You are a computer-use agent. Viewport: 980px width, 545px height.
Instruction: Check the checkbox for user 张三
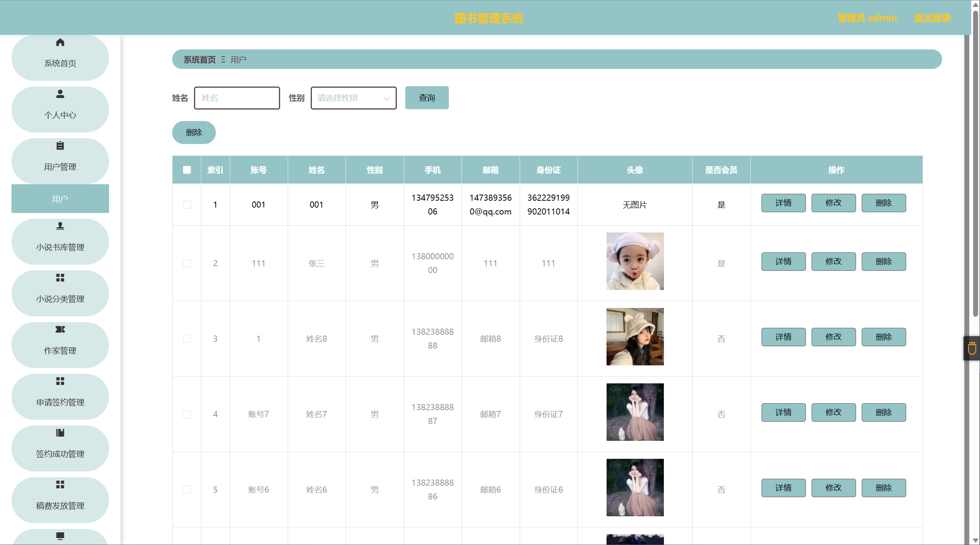pyautogui.click(x=187, y=263)
